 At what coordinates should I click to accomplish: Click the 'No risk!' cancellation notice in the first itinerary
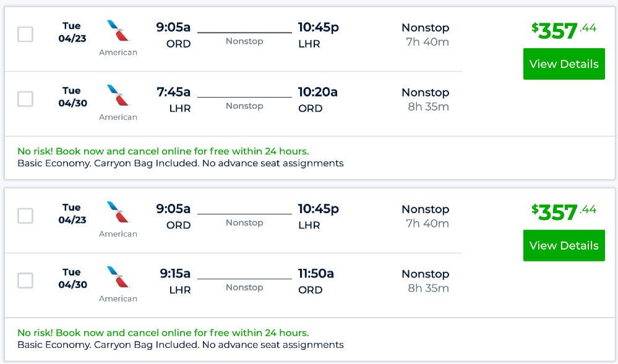163,151
